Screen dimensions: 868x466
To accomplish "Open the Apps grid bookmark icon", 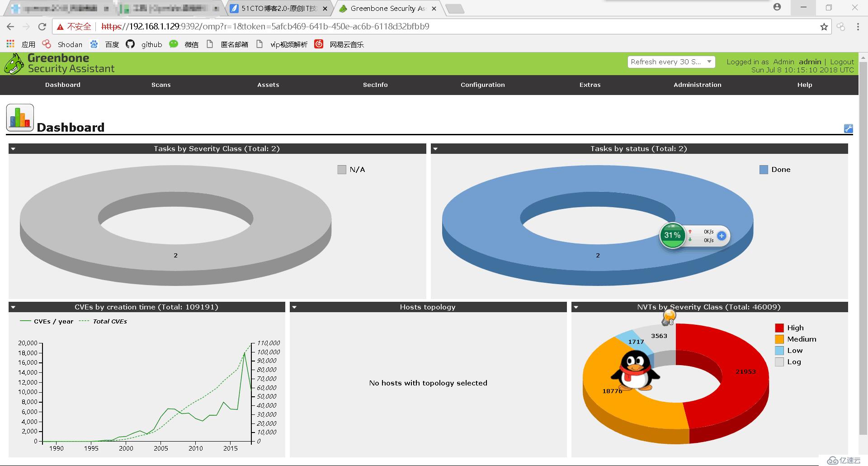I will coord(10,44).
